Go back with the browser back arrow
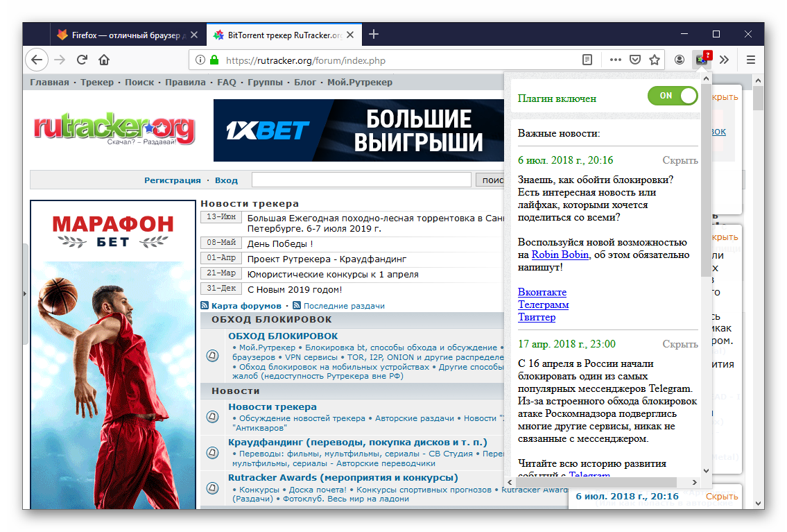 point(37,60)
